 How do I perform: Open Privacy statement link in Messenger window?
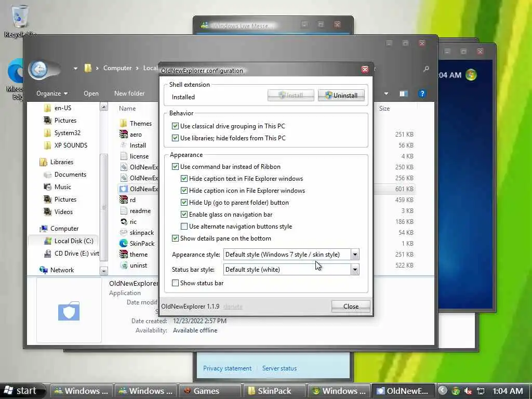(228, 368)
